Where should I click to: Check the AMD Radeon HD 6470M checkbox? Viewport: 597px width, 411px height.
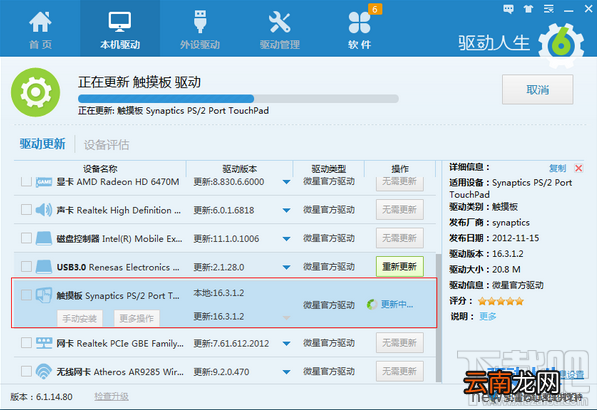point(26,181)
